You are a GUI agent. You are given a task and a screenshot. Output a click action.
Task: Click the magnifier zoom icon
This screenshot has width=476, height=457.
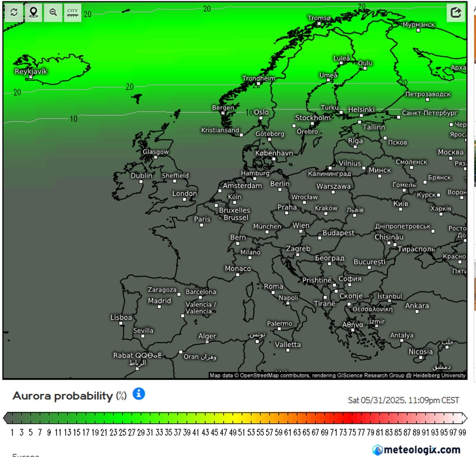(53, 12)
